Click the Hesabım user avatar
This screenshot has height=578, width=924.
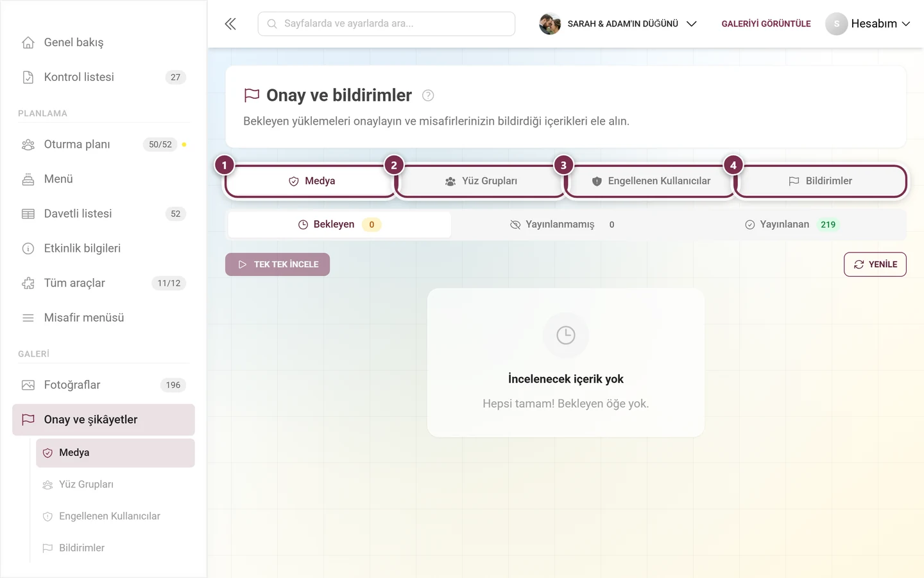836,24
